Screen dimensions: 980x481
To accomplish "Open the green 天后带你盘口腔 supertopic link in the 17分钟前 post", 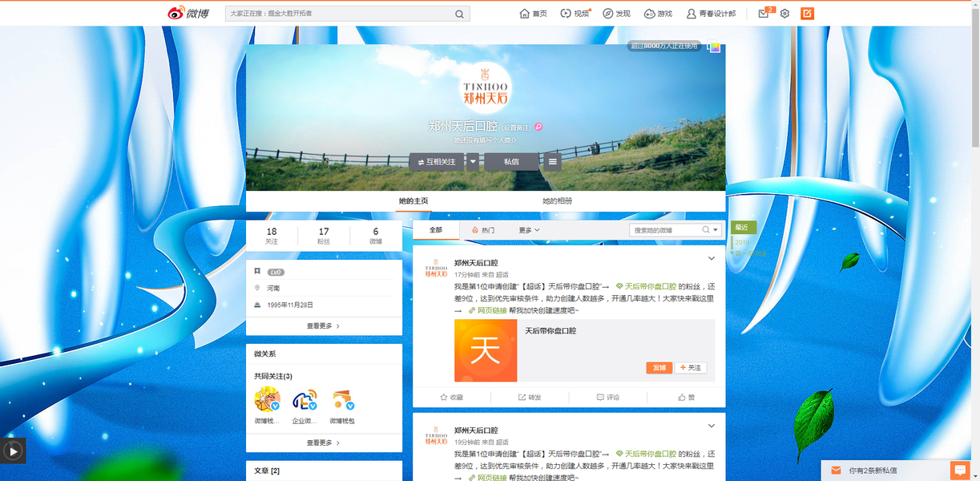I will pos(646,286).
